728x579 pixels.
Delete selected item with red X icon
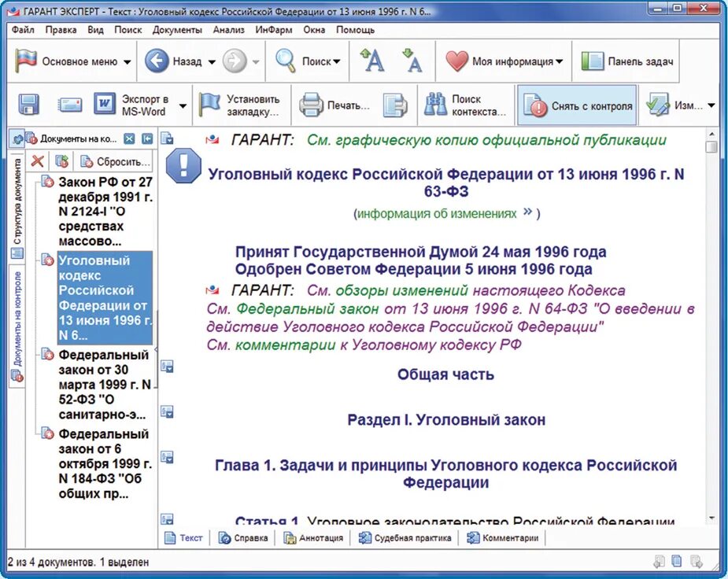pyautogui.click(x=38, y=161)
